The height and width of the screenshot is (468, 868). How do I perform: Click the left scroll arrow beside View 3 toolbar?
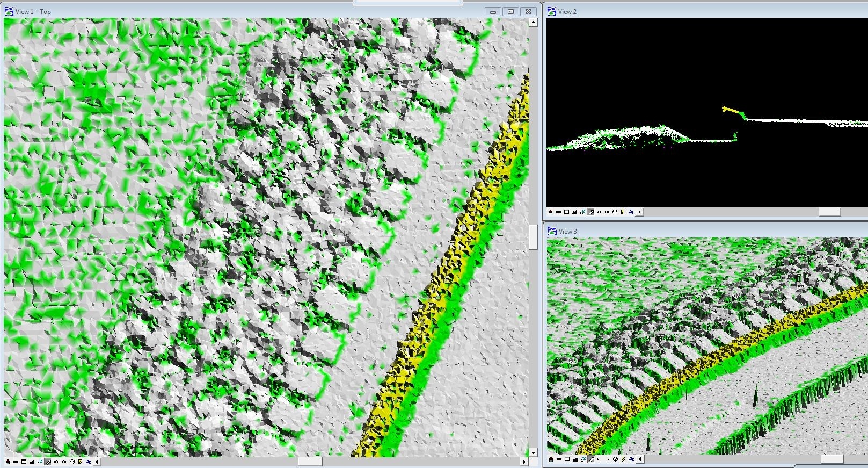tap(639, 459)
